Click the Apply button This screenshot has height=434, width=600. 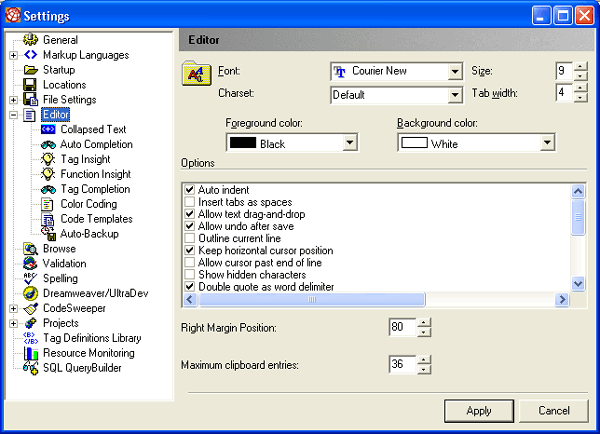click(x=479, y=410)
